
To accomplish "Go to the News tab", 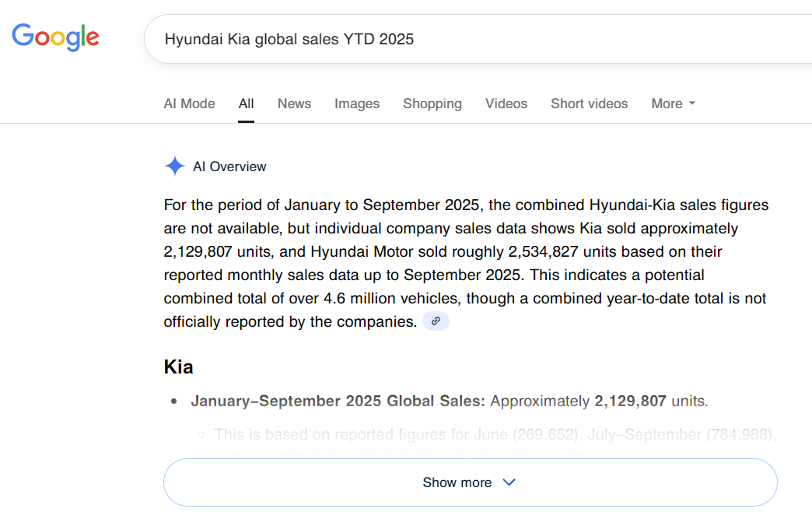I will (294, 103).
